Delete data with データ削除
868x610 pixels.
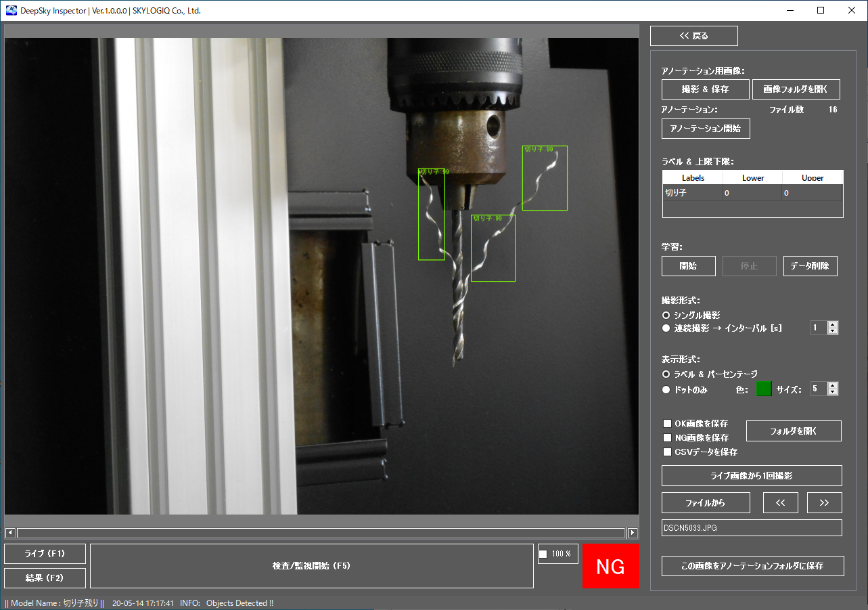(x=810, y=266)
